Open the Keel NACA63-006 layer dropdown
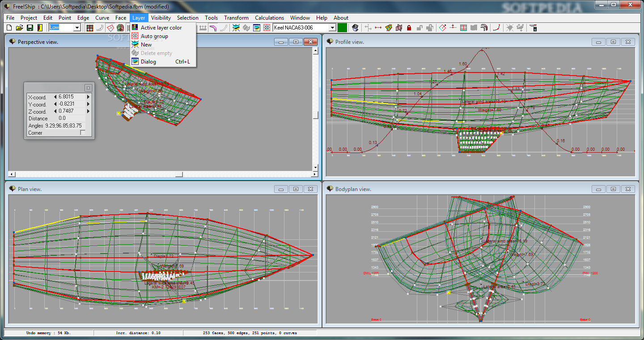The image size is (644, 340). point(332,28)
